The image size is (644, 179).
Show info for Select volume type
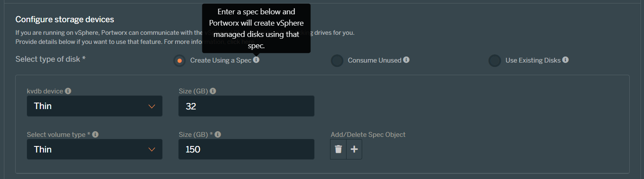(96, 135)
